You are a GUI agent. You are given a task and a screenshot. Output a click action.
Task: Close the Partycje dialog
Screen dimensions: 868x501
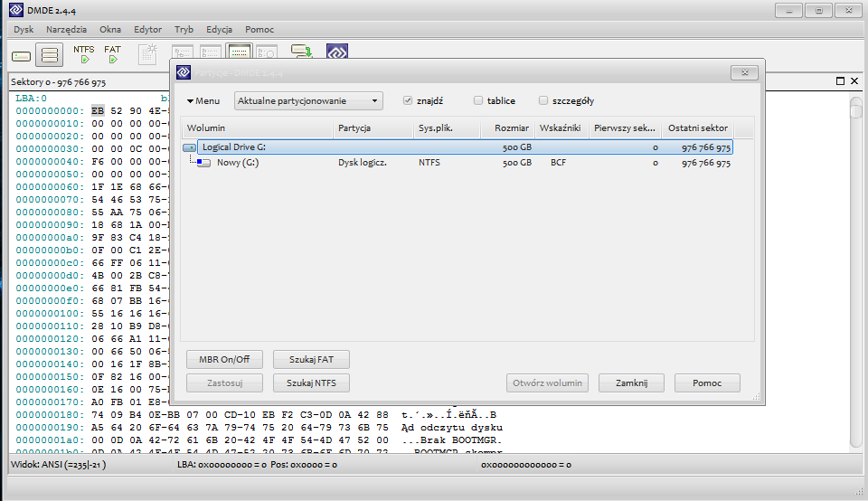[744, 72]
